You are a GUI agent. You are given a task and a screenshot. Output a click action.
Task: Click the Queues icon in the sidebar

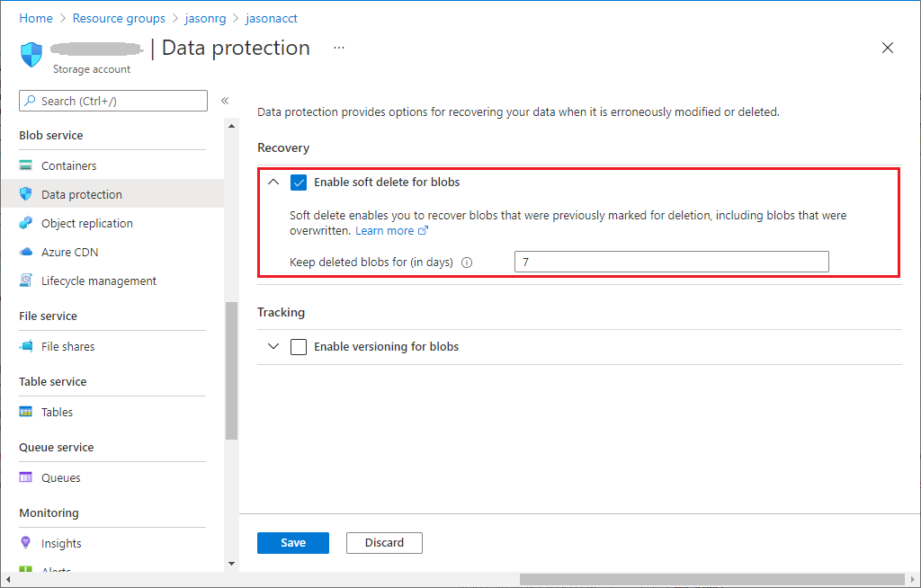(26, 478)
